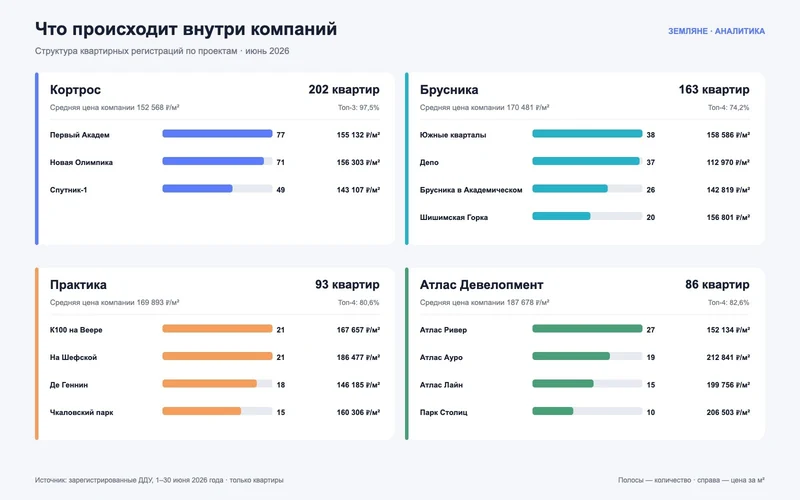The height and width of the screenshot is (500, 800).
Task: Select the На Шефской project name
Action: pos(73,358)
